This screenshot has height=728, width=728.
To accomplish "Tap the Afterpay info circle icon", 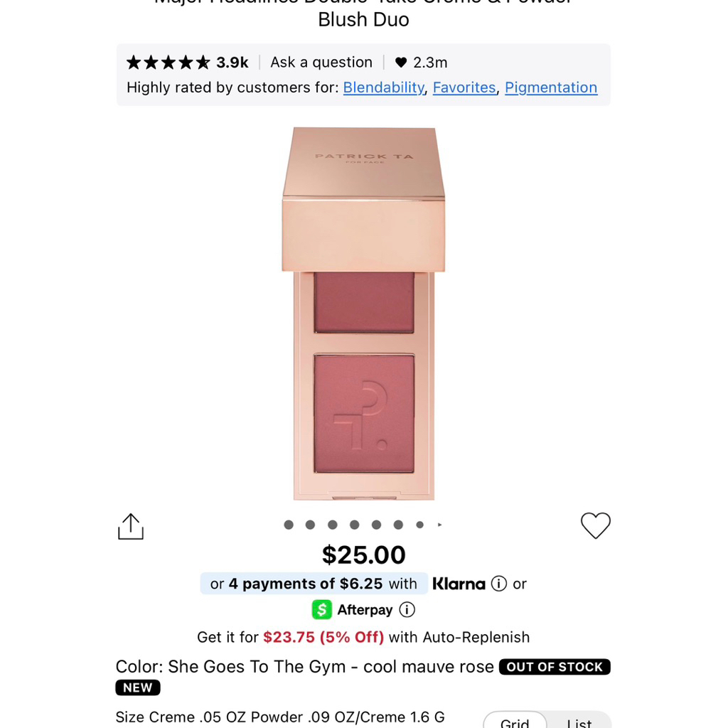I will click(x=407, y=609).
